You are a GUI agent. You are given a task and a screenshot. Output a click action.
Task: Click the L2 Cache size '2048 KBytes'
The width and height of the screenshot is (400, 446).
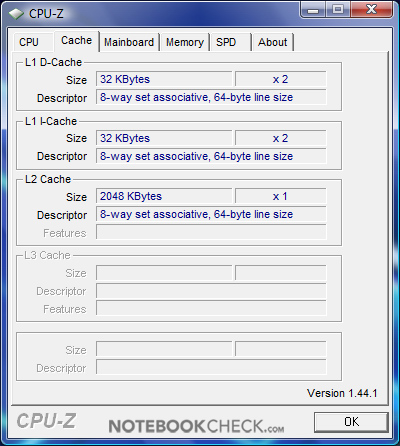coord(164,196)
